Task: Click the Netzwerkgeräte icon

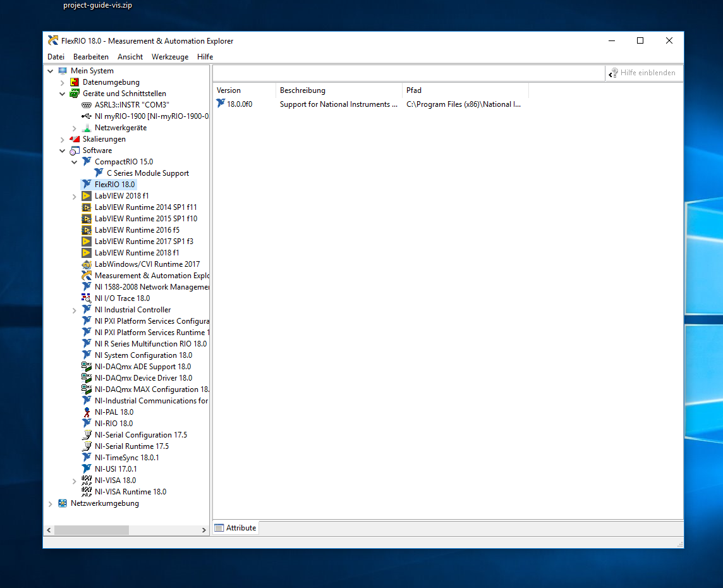Action: 86,128
